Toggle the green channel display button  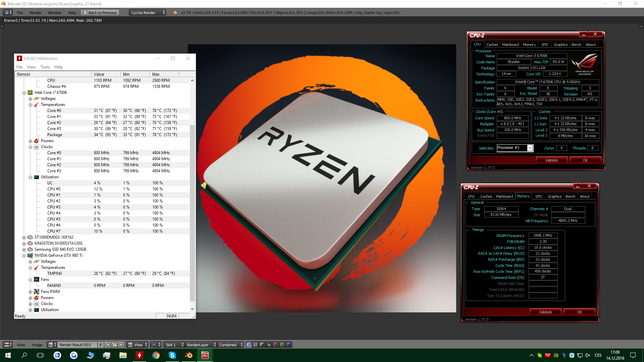(282, 345)
